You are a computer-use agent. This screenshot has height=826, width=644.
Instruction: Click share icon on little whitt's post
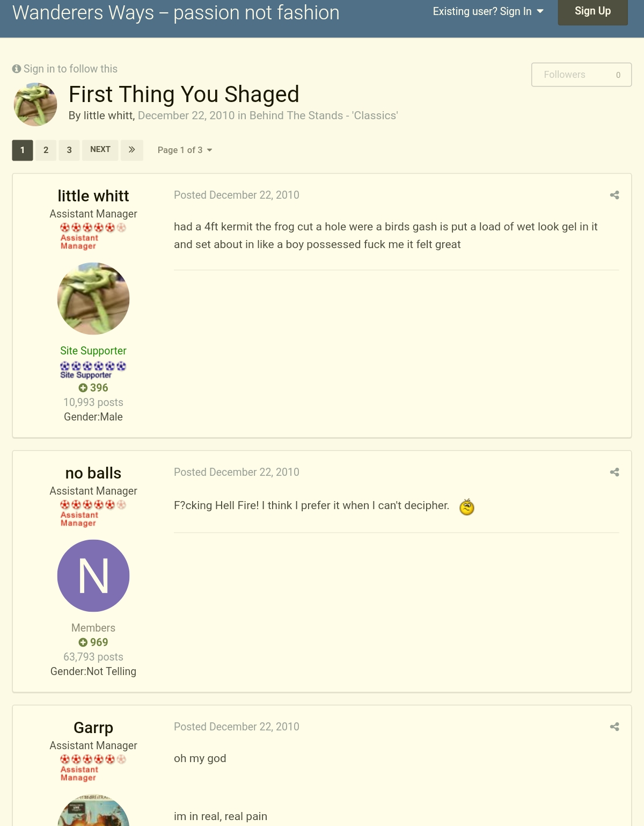pyautogui.click(x=614, y=195)
